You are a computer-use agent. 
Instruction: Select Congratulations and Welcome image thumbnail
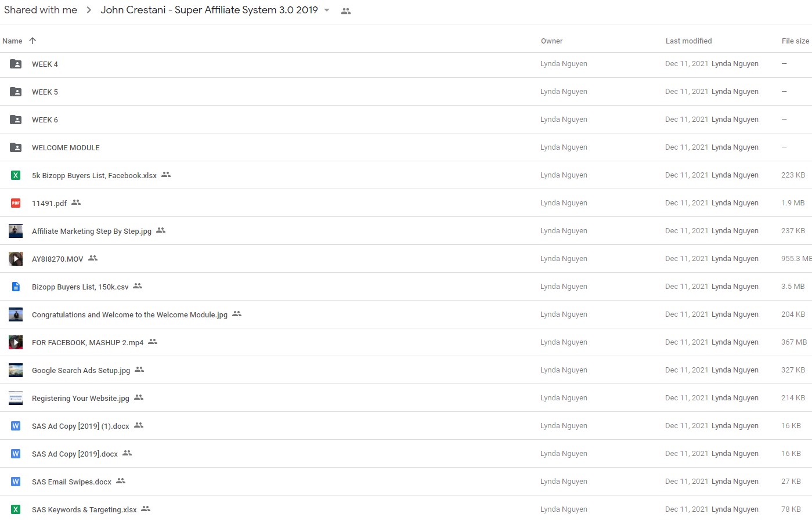tap(16, 314)
